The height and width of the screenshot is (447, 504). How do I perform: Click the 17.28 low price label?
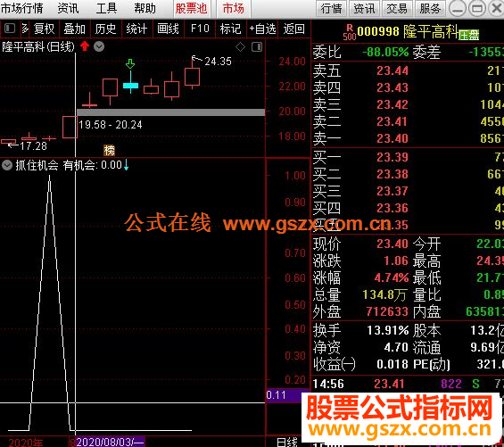click(x=33, y=146)
